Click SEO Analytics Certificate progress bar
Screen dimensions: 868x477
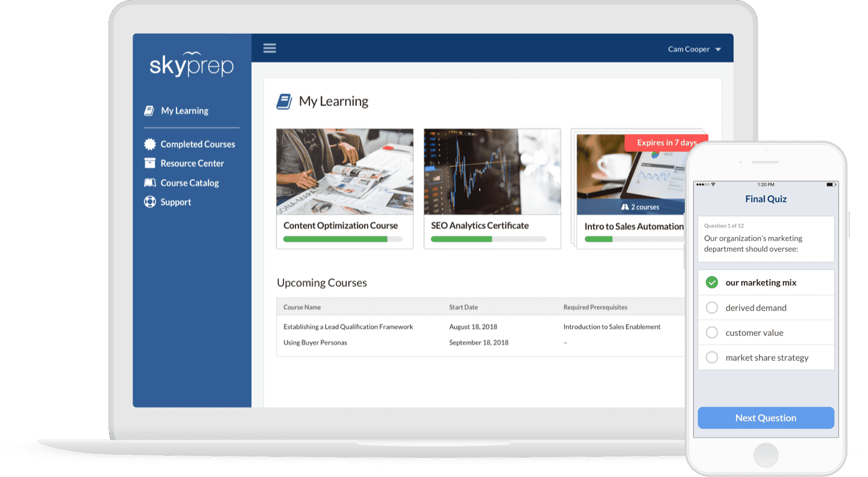click(489, 239)
